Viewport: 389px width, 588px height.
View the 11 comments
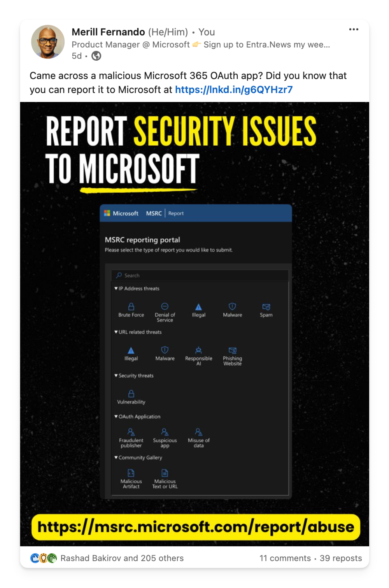(x=285, y=558)
